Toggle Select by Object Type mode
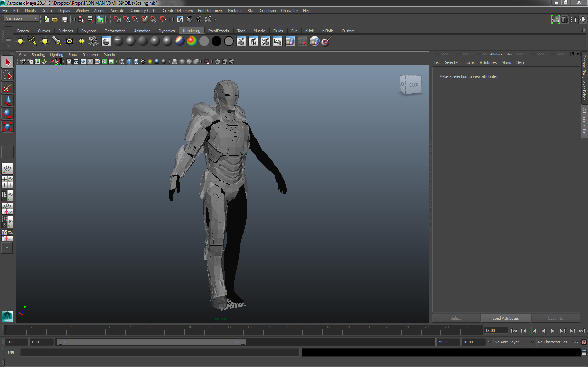 pyautogui.click(x=91, y=19)
